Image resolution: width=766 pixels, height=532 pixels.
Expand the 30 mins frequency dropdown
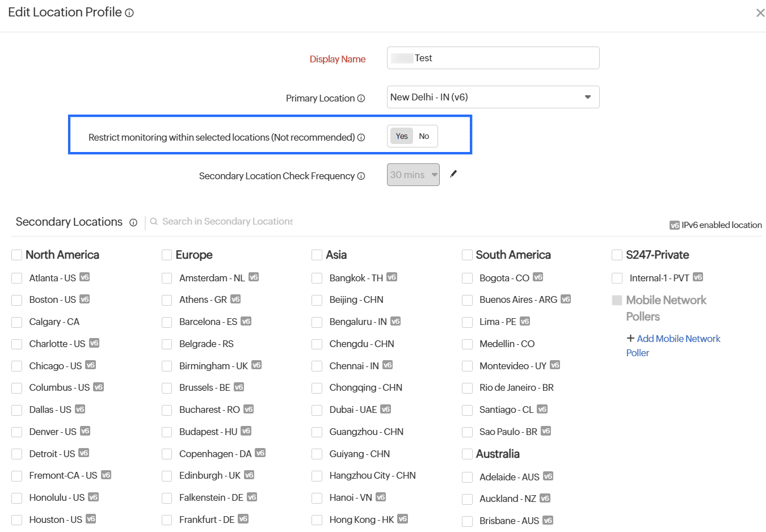413,175
